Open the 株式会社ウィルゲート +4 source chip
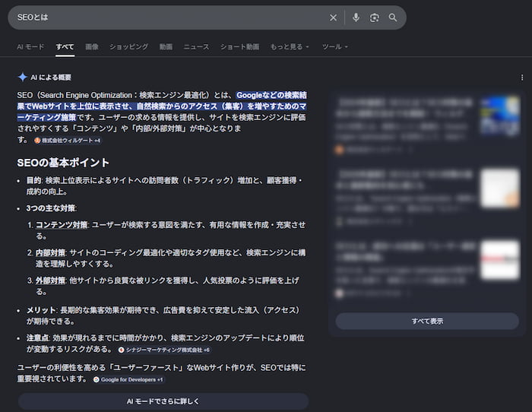This screenshot has width=532, height=412. [68, 141]
